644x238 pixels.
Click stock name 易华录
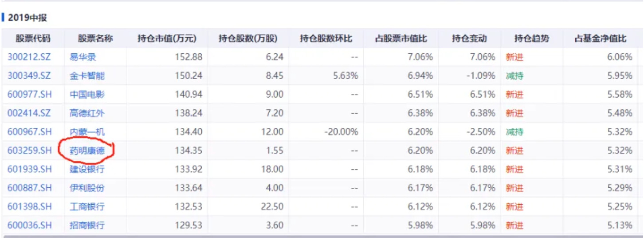coord(83,57)
